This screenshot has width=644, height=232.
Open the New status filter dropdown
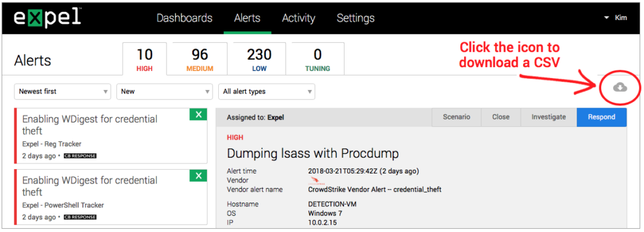(x=165, y=92)
